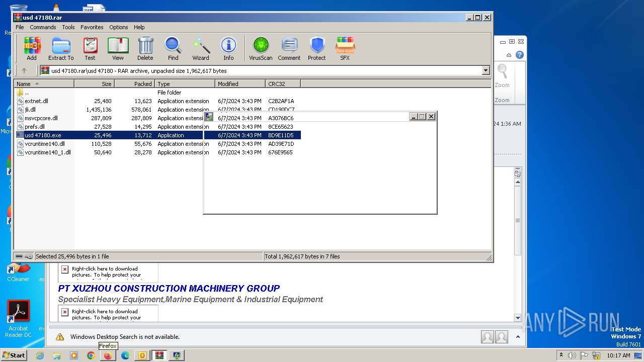Run the Test archive tool

(90, 49)
